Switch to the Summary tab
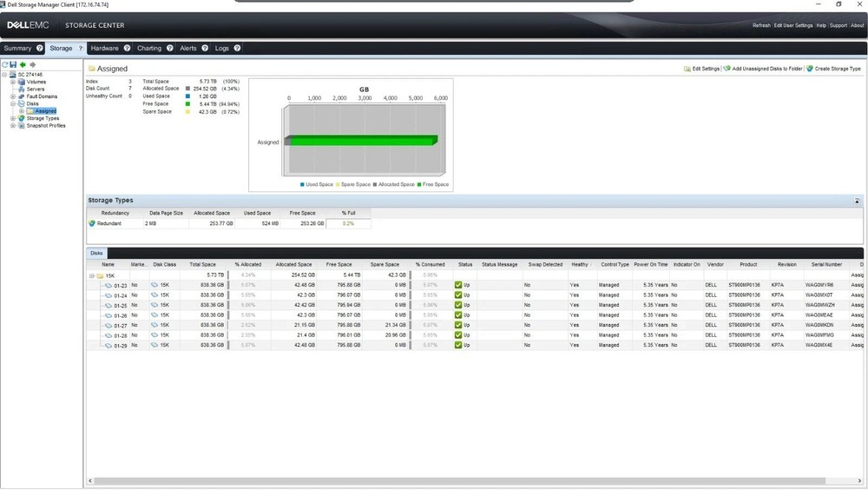This screenshot has height=490, width=868. pos(17,49)
